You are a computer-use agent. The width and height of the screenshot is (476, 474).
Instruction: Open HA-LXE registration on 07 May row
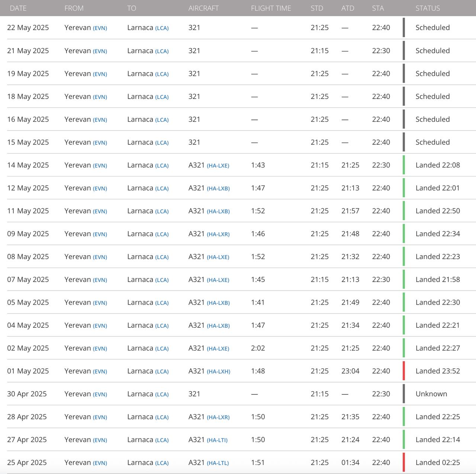coord(218,280)
